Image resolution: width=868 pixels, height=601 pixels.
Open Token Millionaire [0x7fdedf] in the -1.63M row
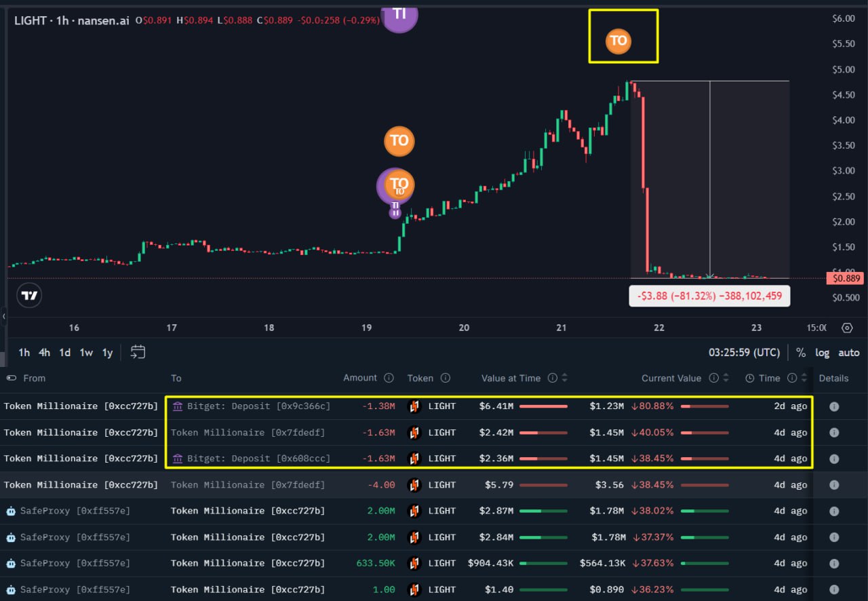(248, 432)
